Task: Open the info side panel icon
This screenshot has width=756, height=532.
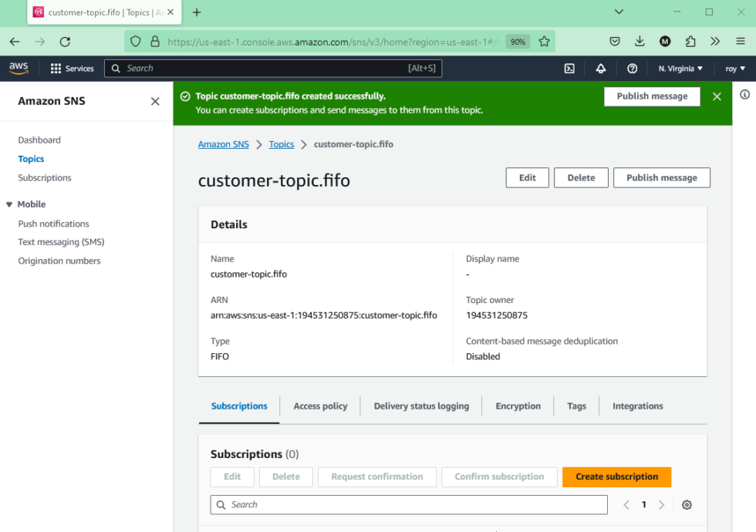Action: [744, 94]
